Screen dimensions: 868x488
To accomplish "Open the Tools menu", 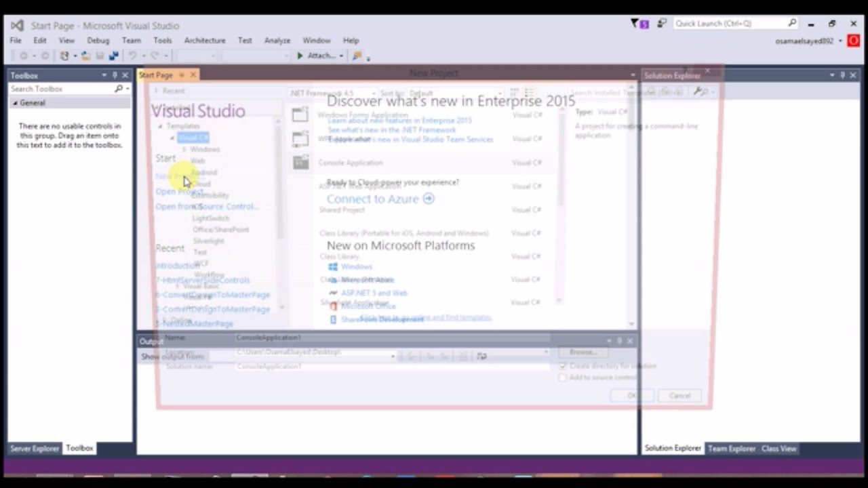I will [x=163, y=41].
